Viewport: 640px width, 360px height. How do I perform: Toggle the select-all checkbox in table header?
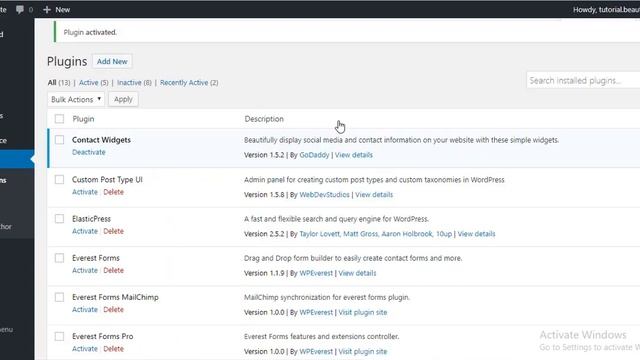pyautogui.click(x=59, y=119)
